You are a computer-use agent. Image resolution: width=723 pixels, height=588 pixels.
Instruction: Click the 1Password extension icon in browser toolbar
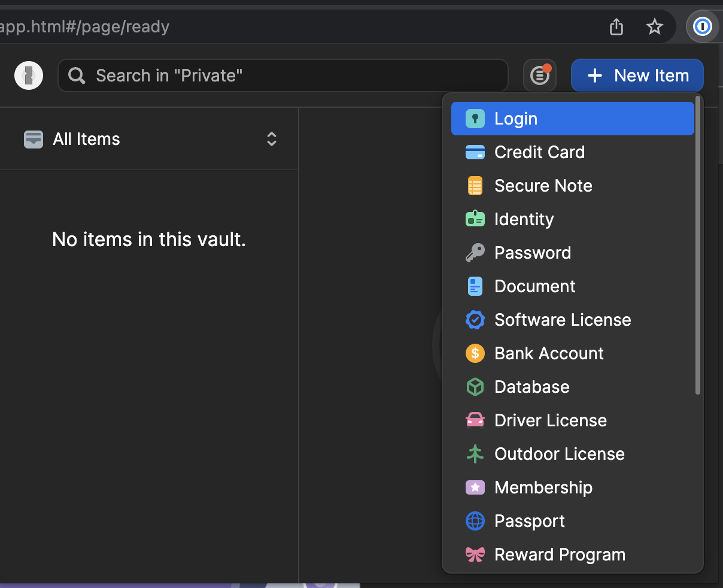(x=701, y=26)
